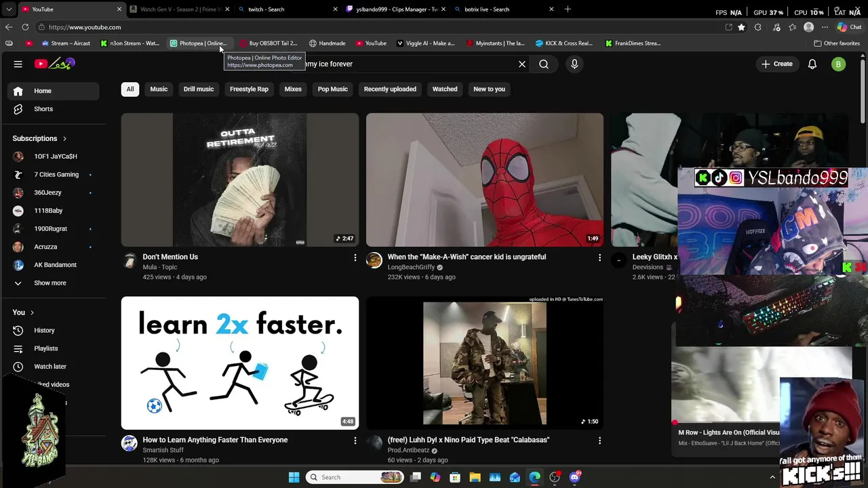
Task: Open the Other favorites folder
Action: coord(837,43)
